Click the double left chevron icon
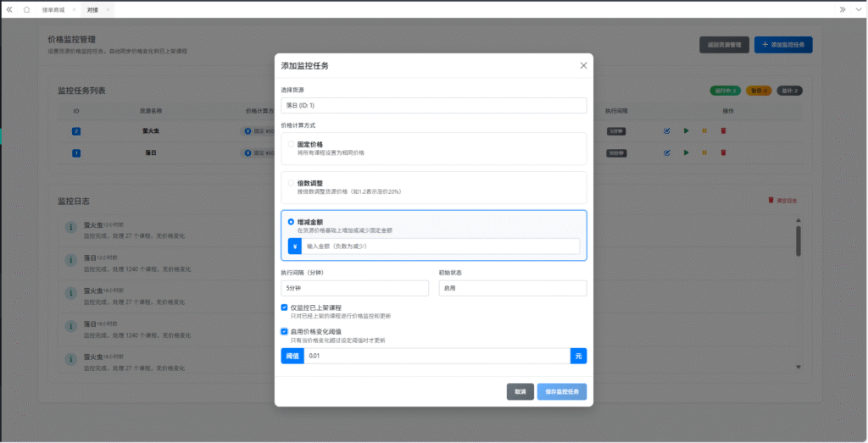 9,9
